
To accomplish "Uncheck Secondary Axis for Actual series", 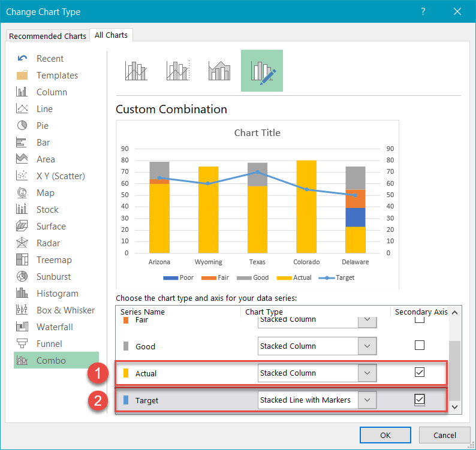I will point(420,373).
